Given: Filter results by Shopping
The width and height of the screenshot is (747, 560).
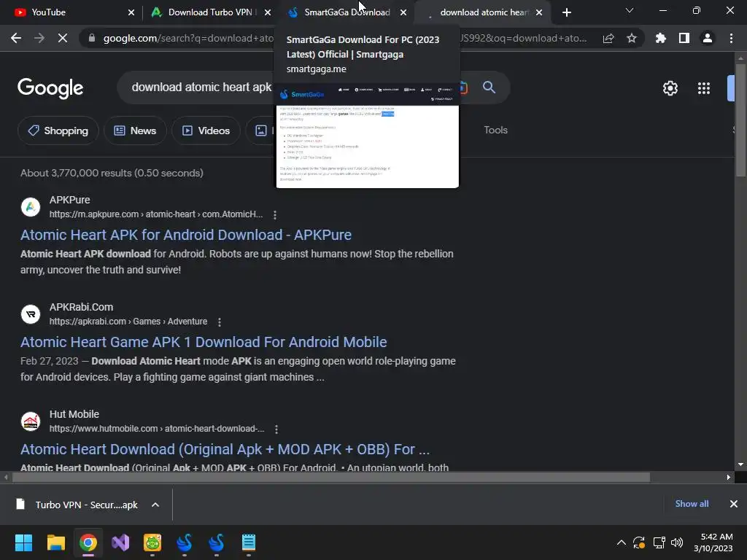Looking at the screenshot, I should pos(58,131).
